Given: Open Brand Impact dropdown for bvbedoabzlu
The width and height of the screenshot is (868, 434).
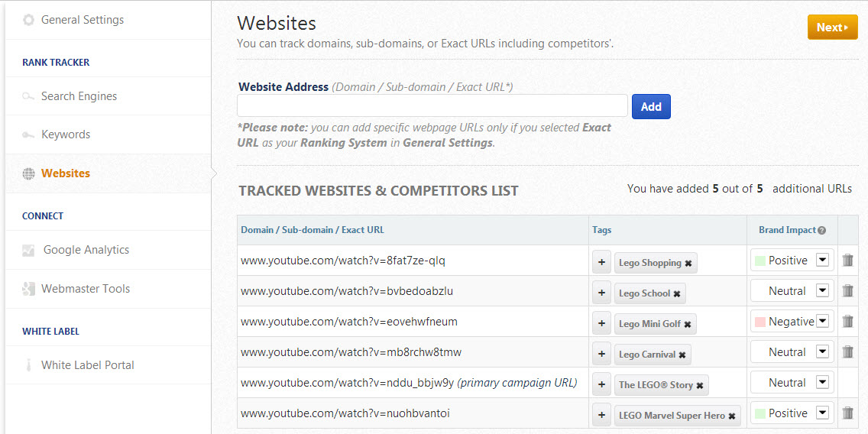Looking at the screenshot, I should click(x=822, y=290).
